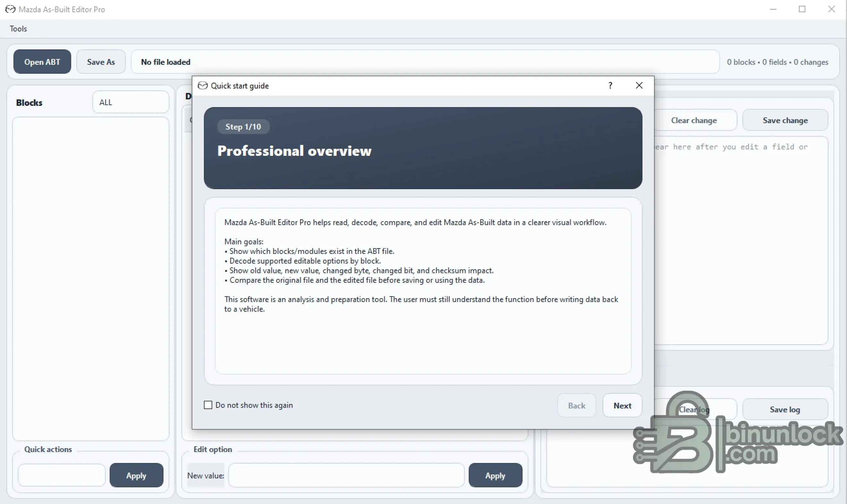
Task: Open the ALL filter dropdown next to Blocks
Action: tap(131, 102)
